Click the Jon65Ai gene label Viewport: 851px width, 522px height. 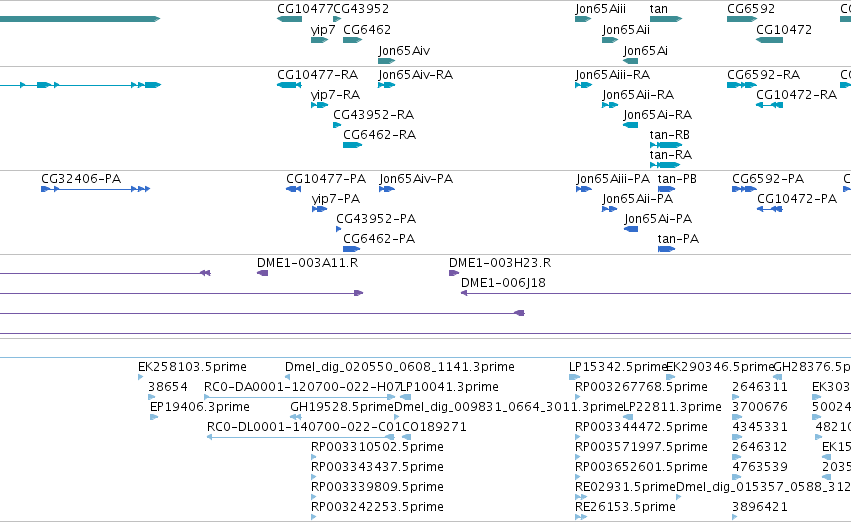[x=645, y=50]
